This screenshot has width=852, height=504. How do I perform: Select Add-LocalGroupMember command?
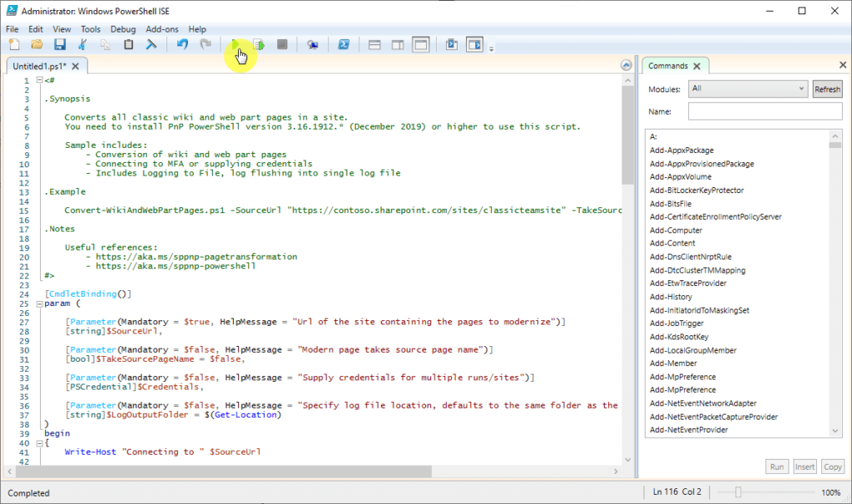[693, 350]
